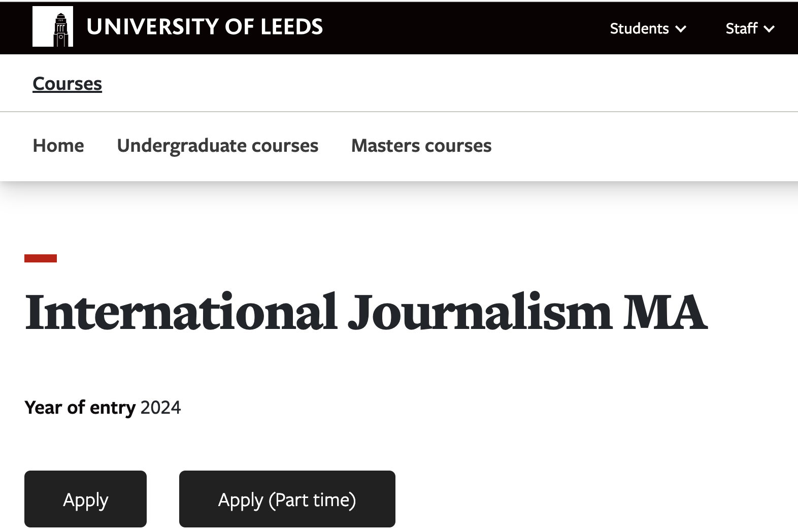
Task: Click the white space right of Masters courses
Action: [x=645, y=146]
